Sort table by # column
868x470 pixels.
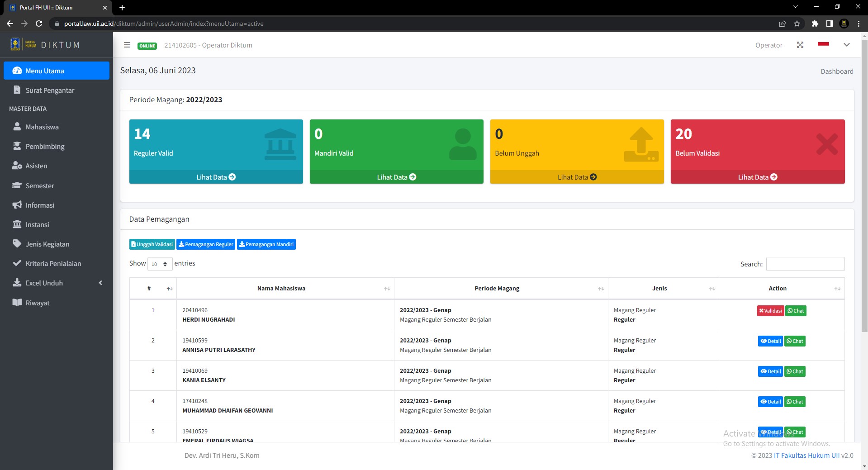click(x=153, y=288)
